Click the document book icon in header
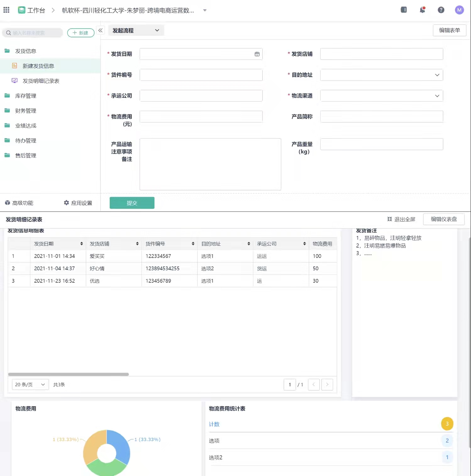 (404, 10)
